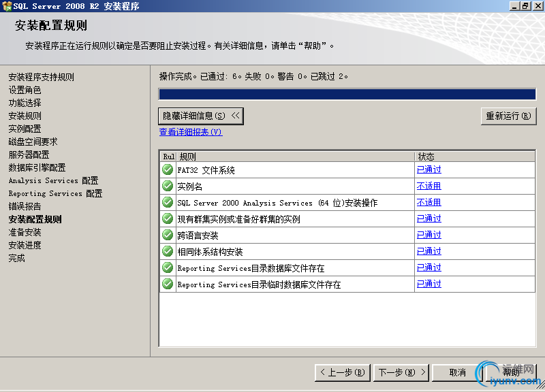Click rule text FAT32 文件系统
Screen dimensions: 545x392
point(206,170)
